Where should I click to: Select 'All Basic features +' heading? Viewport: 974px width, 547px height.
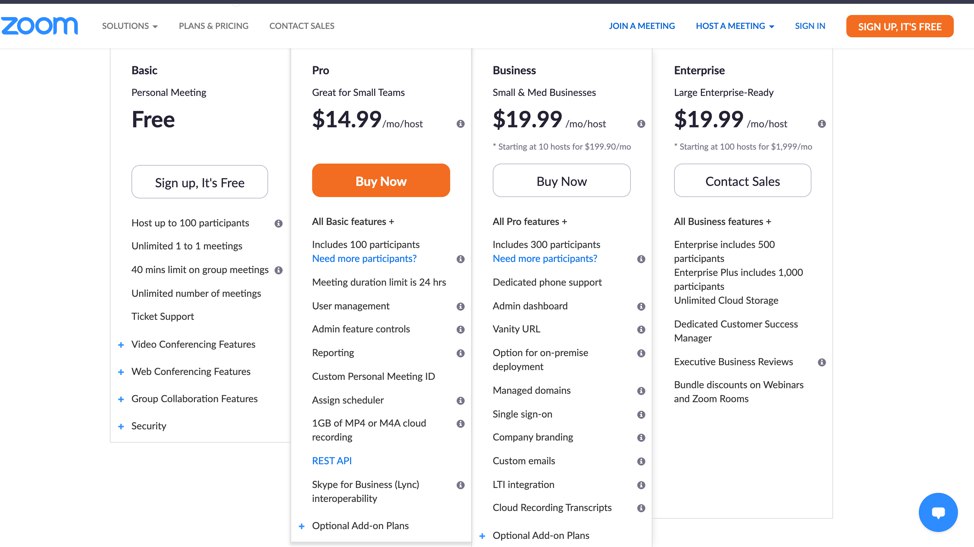coord(353,222)
